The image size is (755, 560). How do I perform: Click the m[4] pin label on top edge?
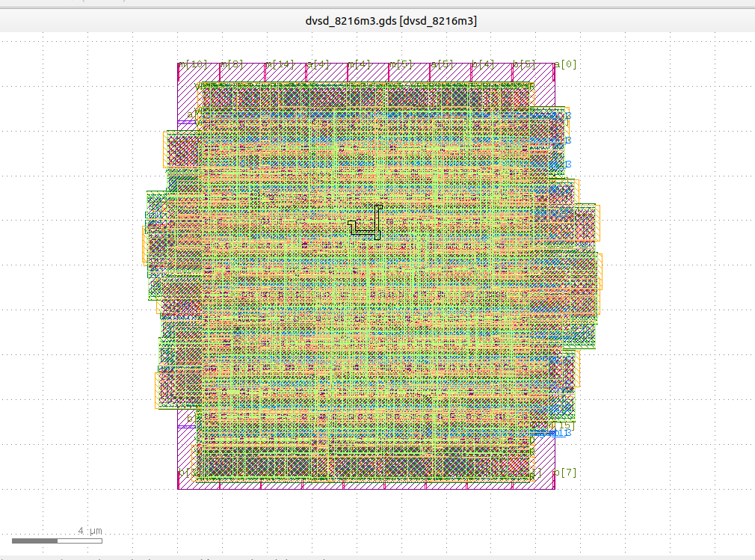(360, 65)
